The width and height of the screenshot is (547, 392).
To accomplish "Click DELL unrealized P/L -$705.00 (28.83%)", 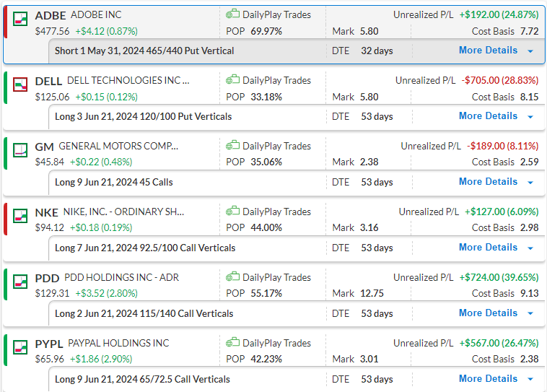I will point(500,80).
